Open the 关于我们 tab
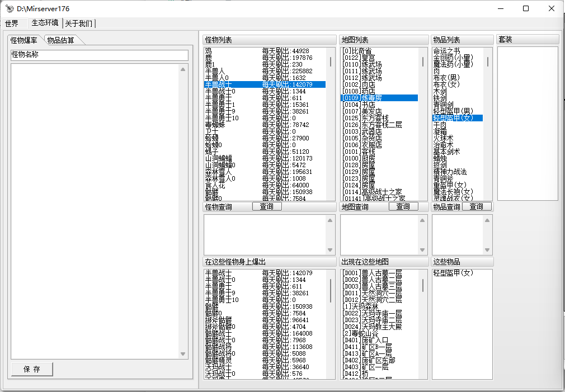 click(79, 23)
